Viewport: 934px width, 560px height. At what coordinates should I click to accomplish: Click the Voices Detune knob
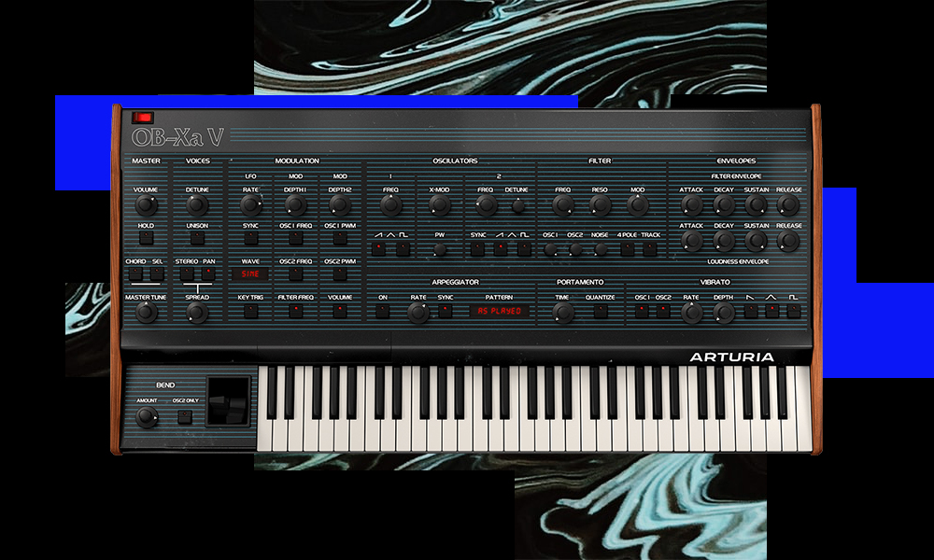pyautogui.click(x=196, y=205)
